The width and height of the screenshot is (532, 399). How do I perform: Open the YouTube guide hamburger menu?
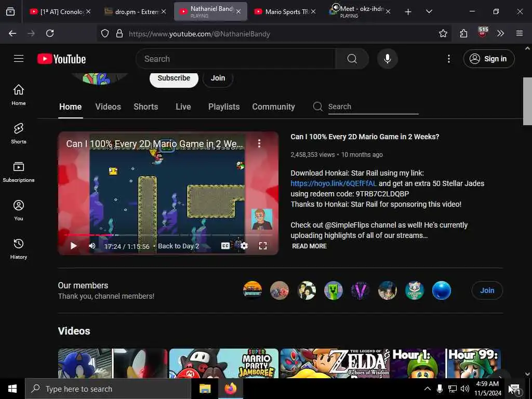(19, 59)
